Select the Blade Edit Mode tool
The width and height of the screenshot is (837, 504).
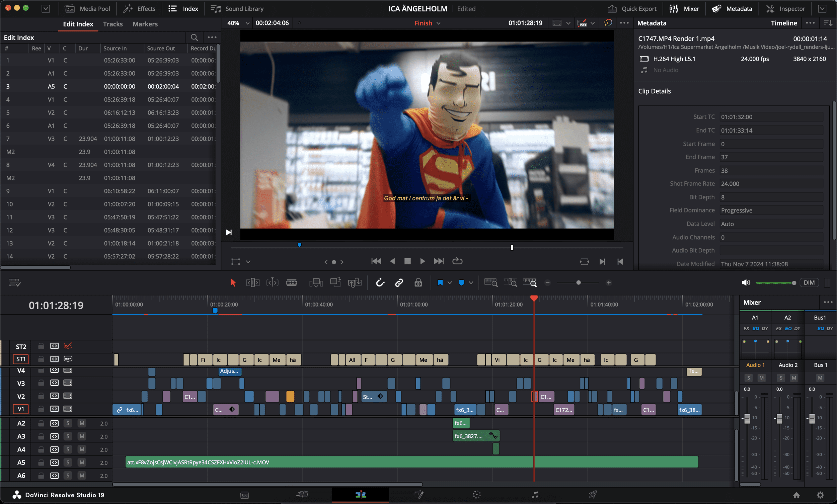[x=292, y=282]
